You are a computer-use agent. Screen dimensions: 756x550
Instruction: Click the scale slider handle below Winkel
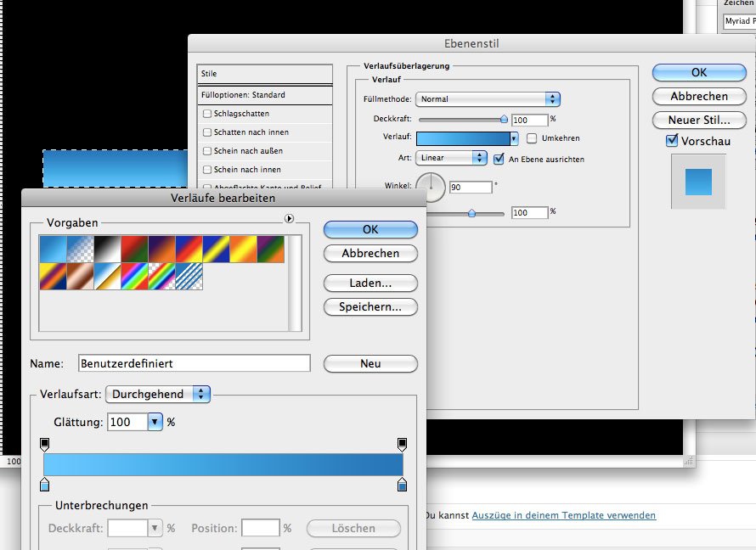471,213
